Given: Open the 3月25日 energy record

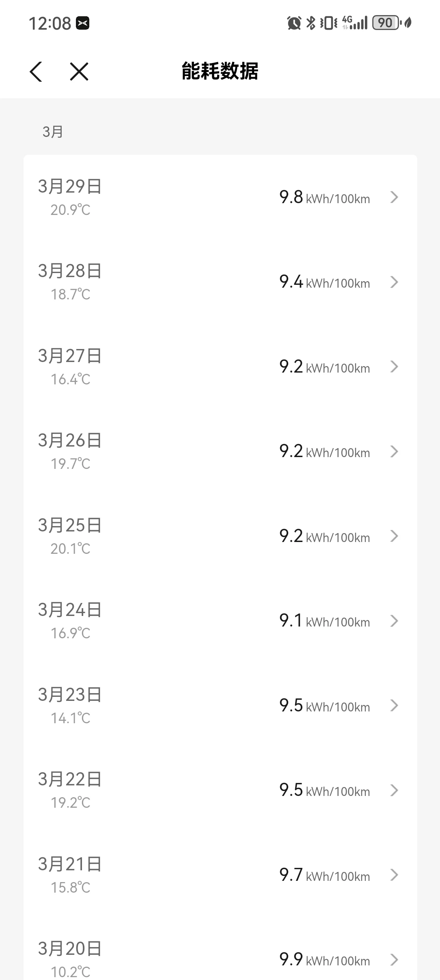Looking at the screenshot, I should pos(220,536).
